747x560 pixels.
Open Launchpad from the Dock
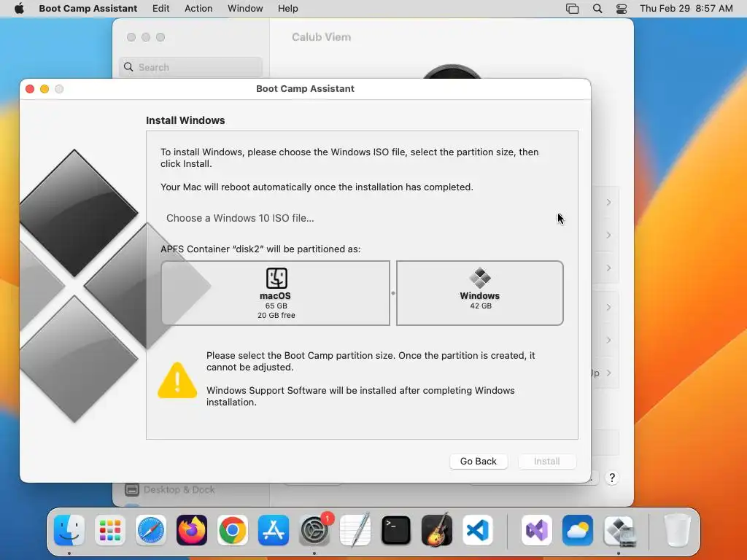coord(110,530)
